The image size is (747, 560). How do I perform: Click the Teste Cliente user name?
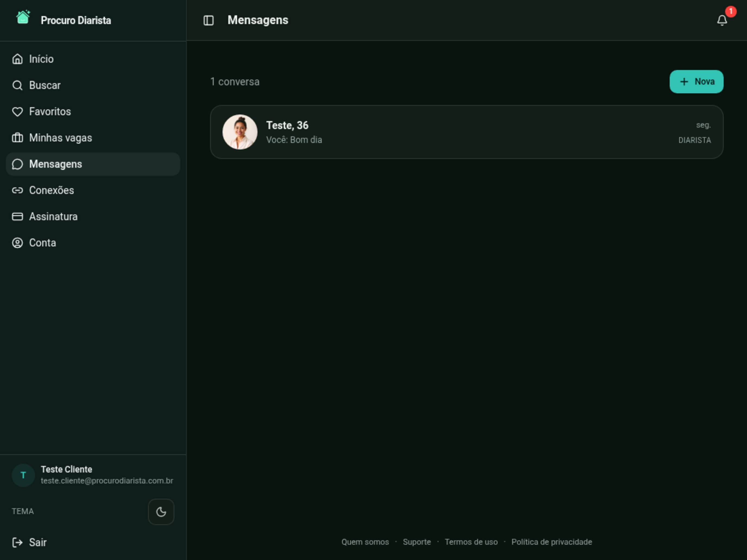(x=67, y=469)
